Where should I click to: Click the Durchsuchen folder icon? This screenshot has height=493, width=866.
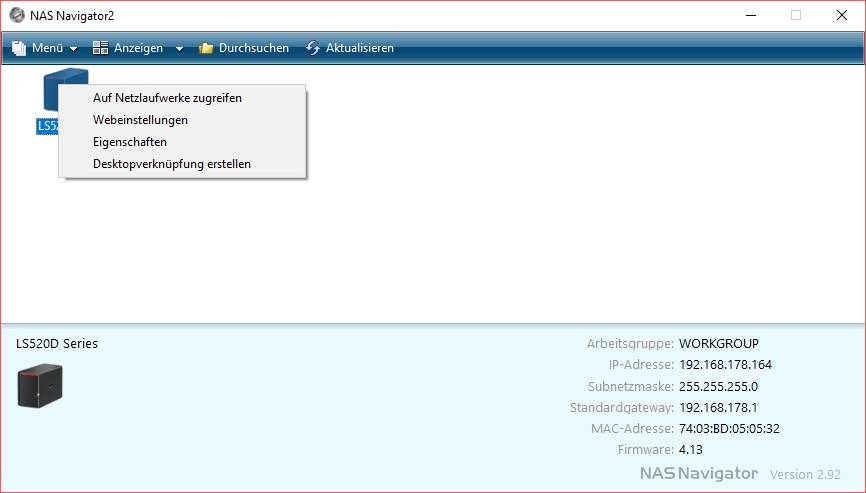click(x=206, y=48)
